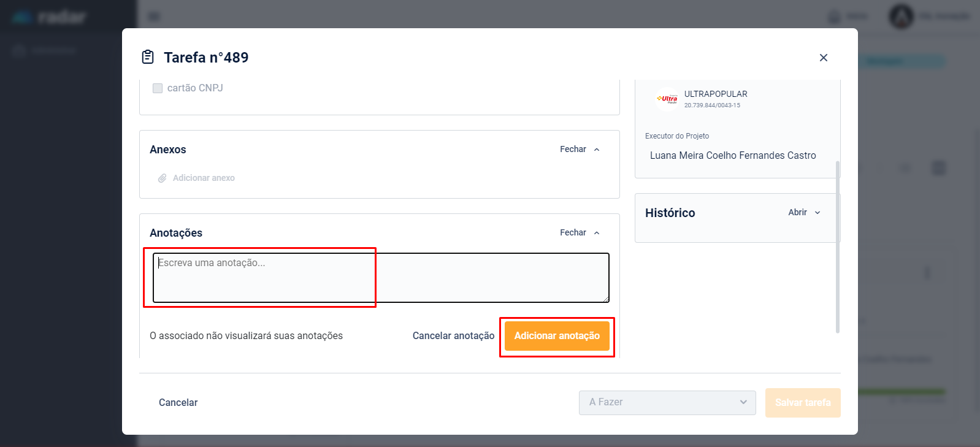Click the paperclip icon for Adicionar anexo
This screenshot has width=980, height=447.
coord(163,178)
